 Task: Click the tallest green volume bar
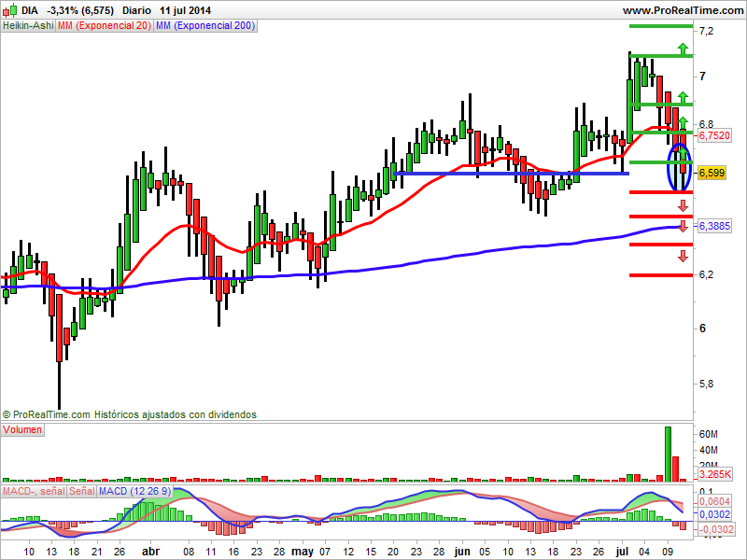[668, 455]
